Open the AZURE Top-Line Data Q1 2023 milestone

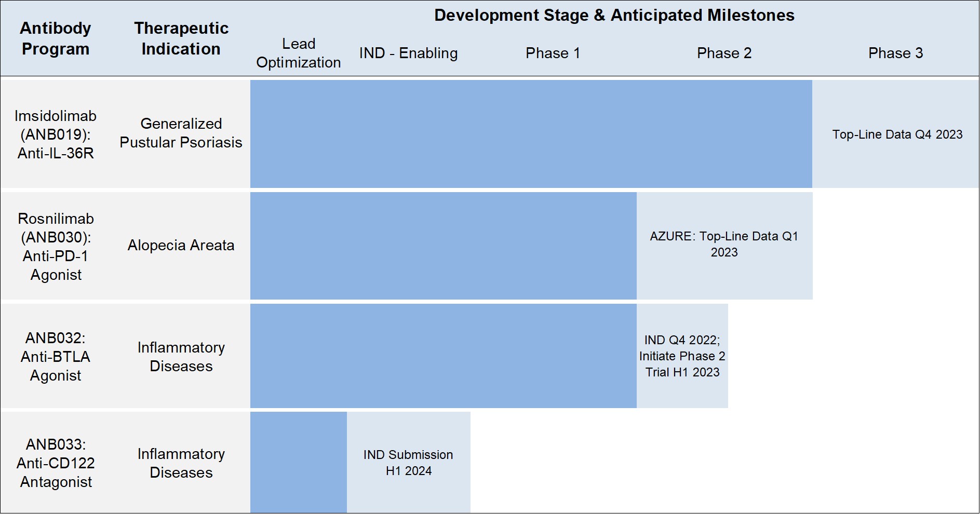724,245
